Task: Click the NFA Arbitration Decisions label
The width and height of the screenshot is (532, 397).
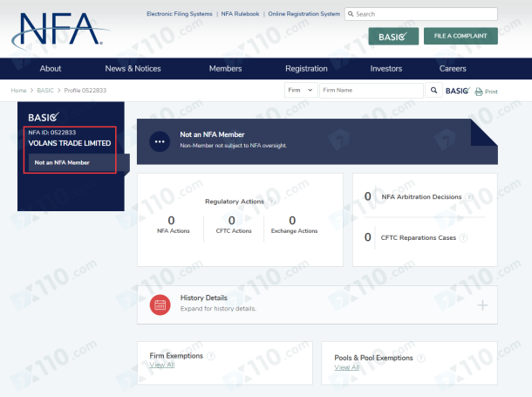Action: coord(421,197)
